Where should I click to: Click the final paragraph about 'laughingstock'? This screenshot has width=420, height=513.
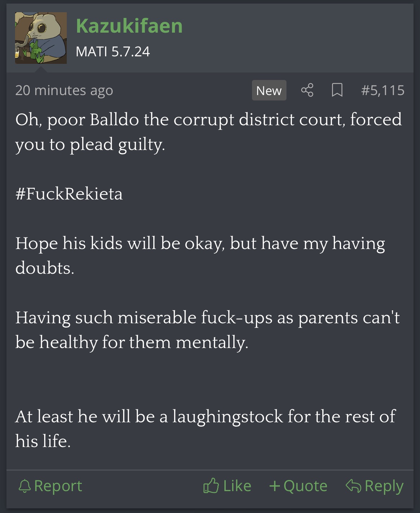[x=205, y=429]
